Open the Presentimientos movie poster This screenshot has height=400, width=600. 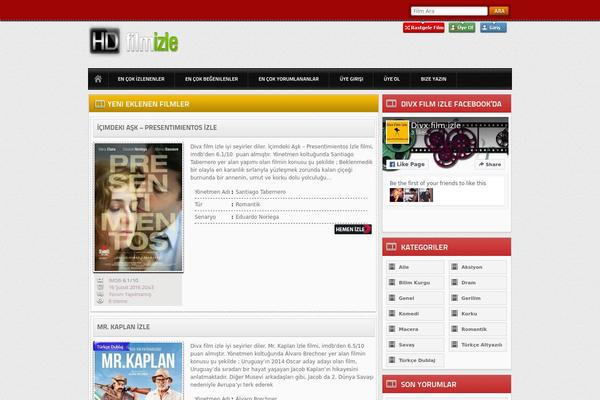[x=139, y=207]
